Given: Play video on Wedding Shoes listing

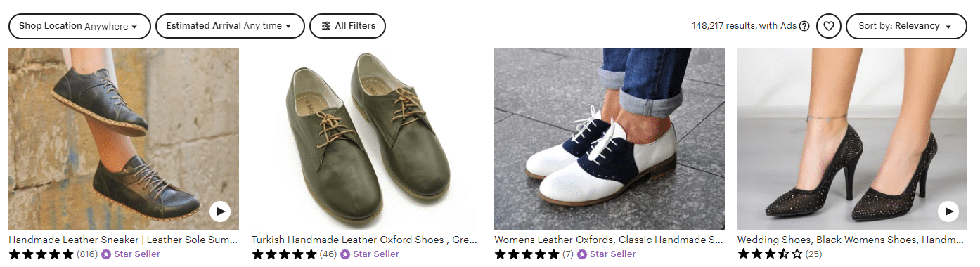Looking at the screenshot, I should [x=948, y=211].
